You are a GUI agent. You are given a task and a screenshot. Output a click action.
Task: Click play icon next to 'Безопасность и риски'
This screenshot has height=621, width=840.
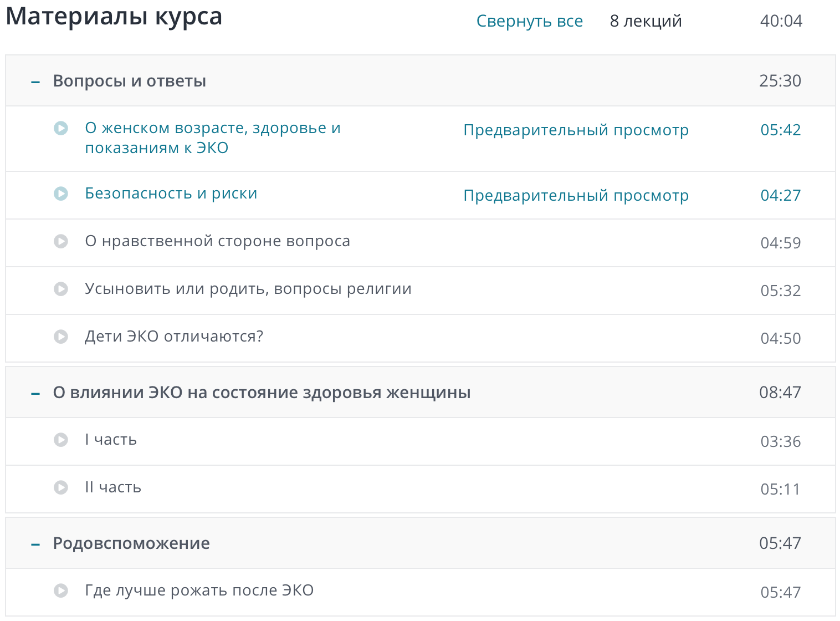pos(61,194)
